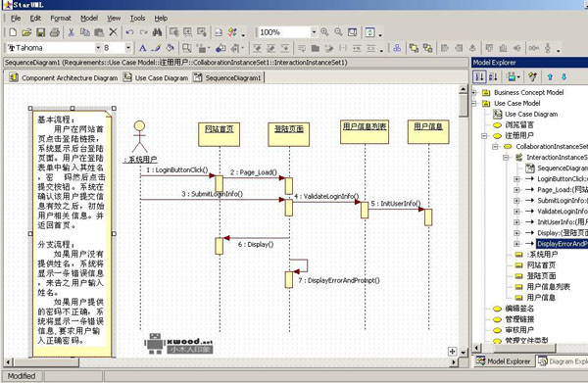Expand the Business Concept Model node
588x383 pixels.
[x=474, y=92]
